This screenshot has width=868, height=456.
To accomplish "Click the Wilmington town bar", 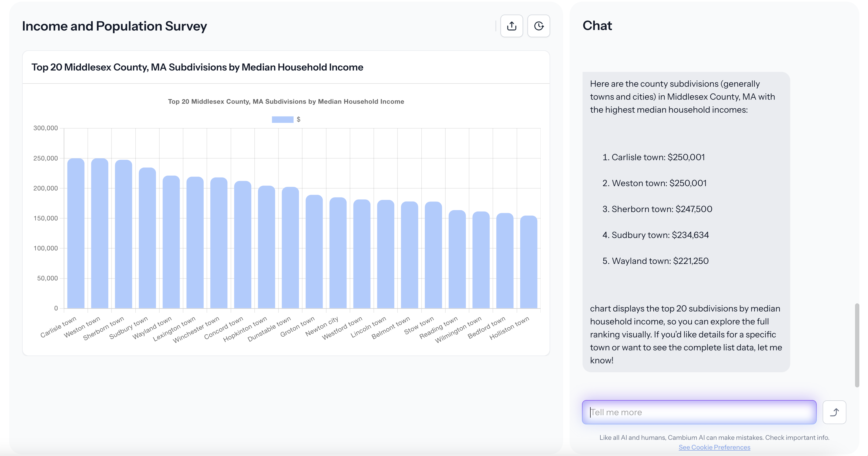I will coord(481,260).
